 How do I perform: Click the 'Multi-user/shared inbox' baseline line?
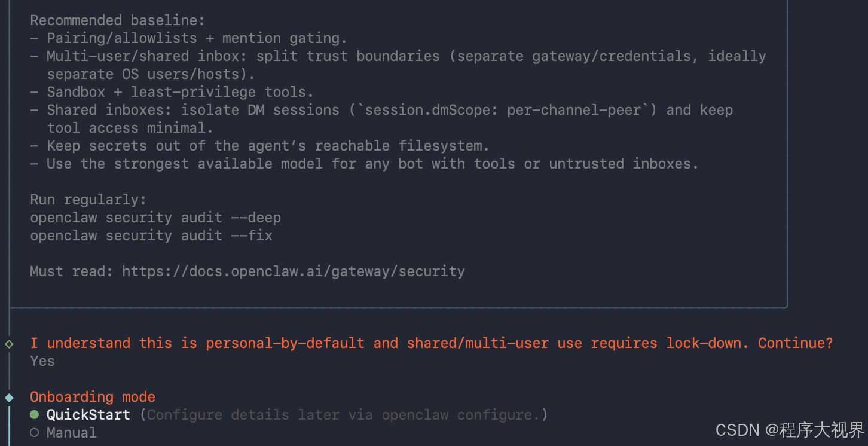398,65
